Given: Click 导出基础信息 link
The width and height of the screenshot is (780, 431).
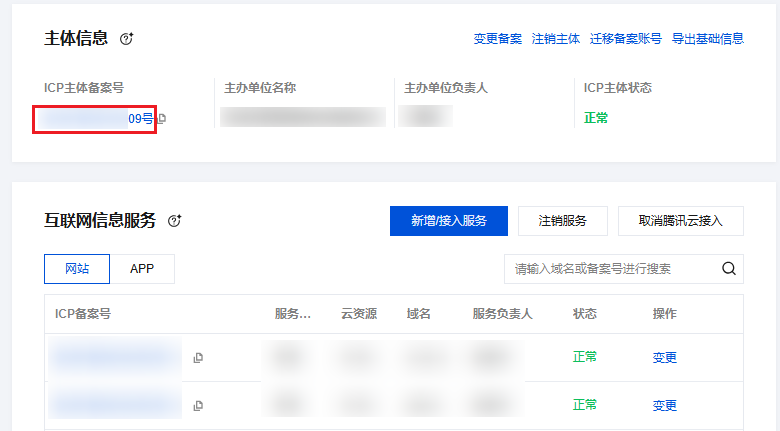Looking at the screenshot, I should click(x=708, y=39).
